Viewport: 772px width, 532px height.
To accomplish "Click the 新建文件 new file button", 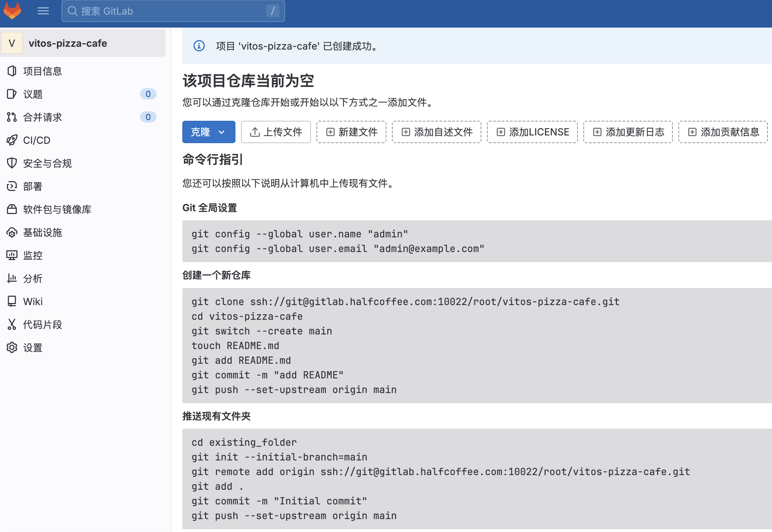I will point(351,132).
